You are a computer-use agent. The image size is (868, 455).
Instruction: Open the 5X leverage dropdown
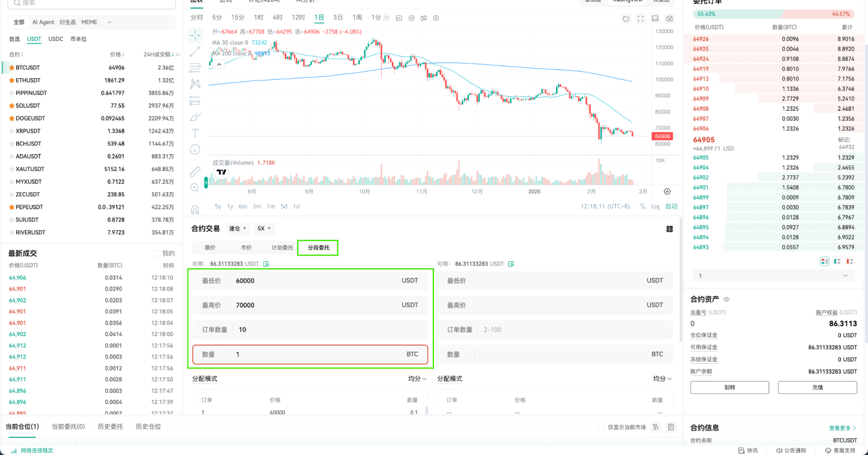264,229
